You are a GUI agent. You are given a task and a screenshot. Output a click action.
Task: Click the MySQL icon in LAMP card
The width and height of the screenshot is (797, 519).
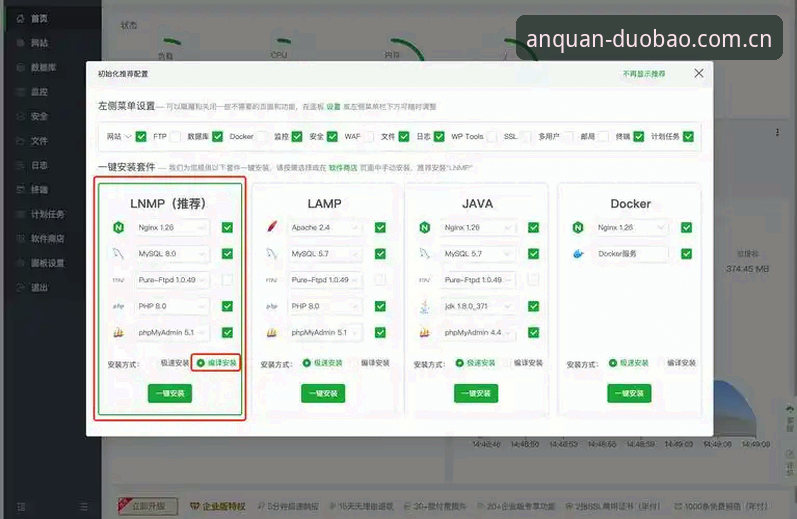[272, 254]
